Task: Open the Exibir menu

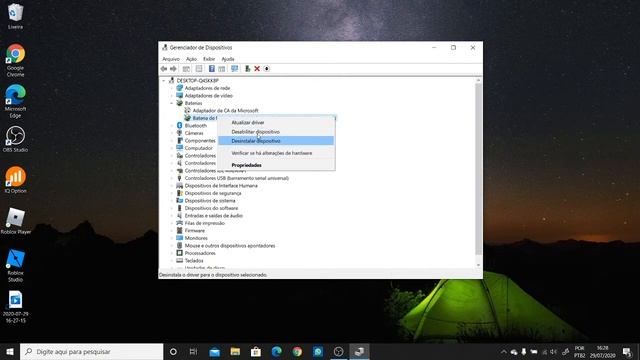Action: (x=209, y=59)
